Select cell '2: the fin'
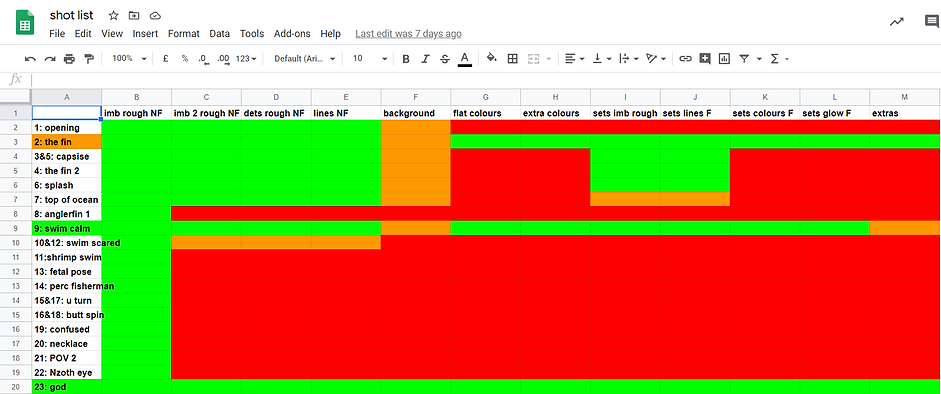941x394 pixels. [x=67, y=142]
